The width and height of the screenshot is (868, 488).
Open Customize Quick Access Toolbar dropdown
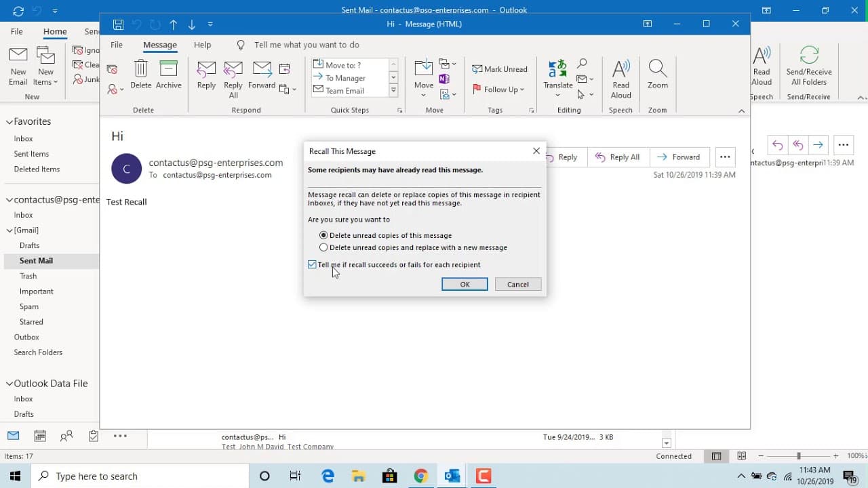click(x=210, y=24)
